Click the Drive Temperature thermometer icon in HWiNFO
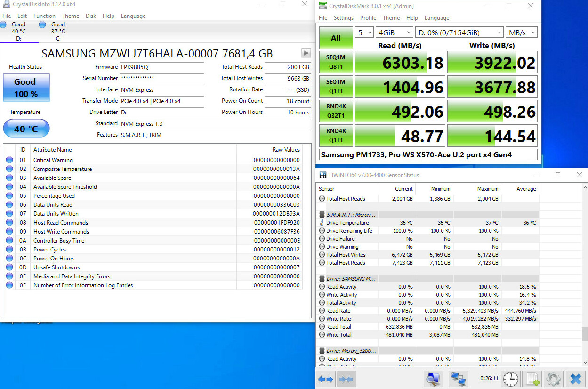Viewport: 588px width, 389px height. [322, 223]
